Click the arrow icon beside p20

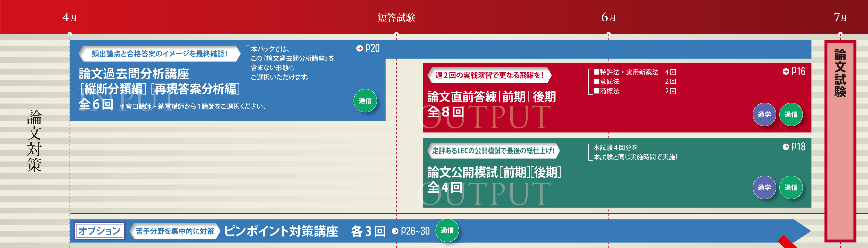359,49
